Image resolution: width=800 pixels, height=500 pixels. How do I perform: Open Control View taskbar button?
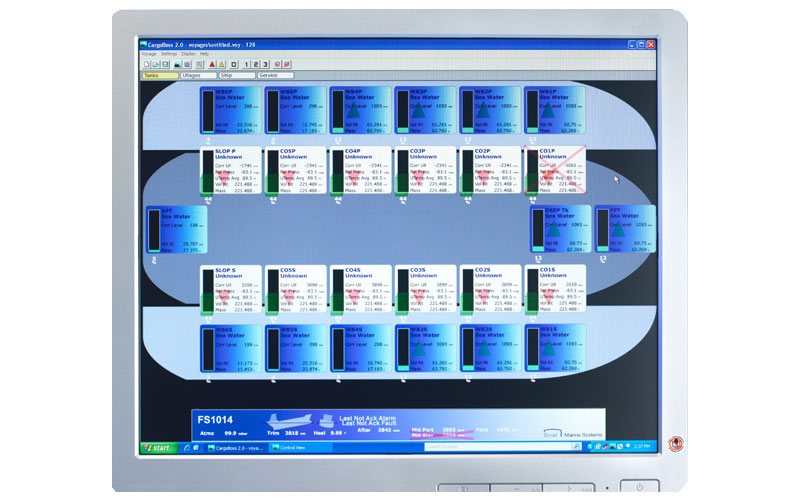click(301, 447)
